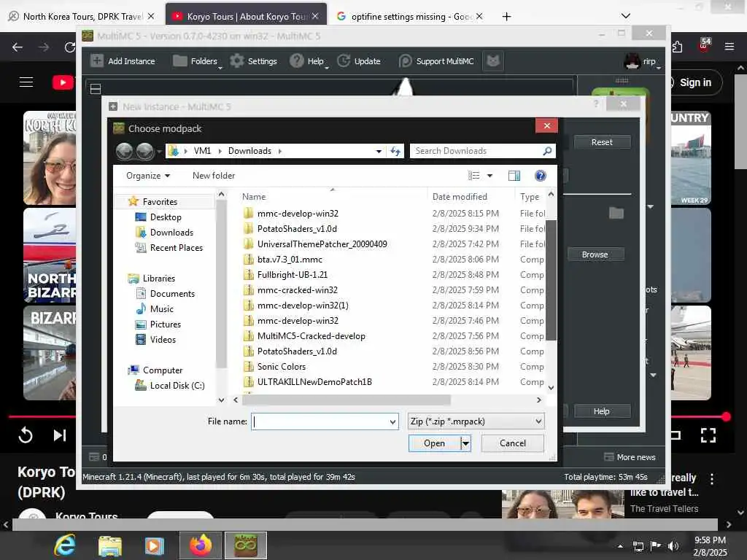
Task: Select the mmc-develop-win32(1) archive
Action: tap(303, 306)
